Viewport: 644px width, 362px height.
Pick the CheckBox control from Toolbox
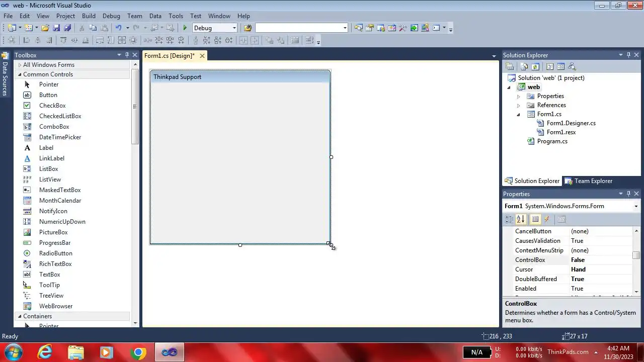click(52, 106)
